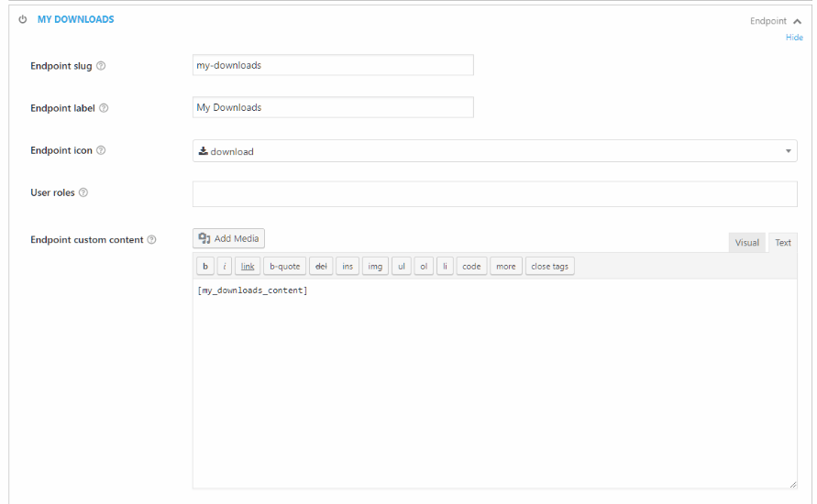Click help icon beside User roles

83,192
